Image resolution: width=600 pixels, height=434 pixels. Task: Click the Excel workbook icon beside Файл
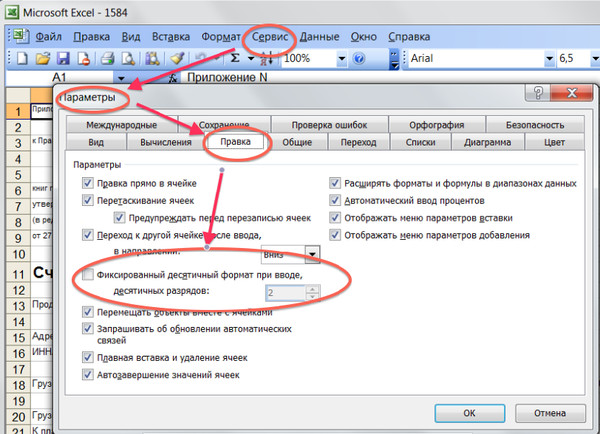point(21,36)
